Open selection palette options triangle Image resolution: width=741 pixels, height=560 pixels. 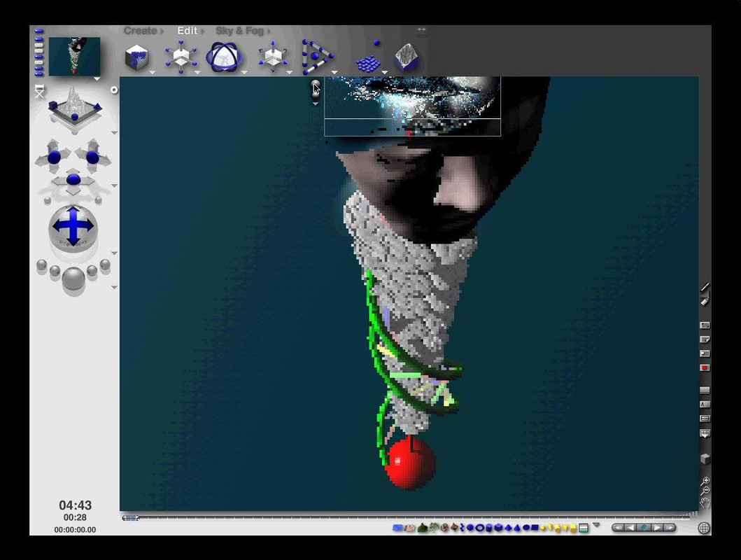(x=596, y=524)
